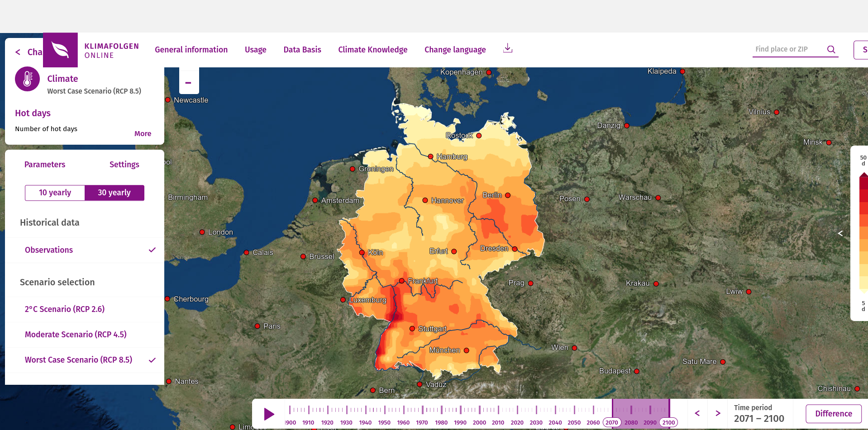Screen dimensions: 868x430
Task: Click the dark red legend color
Action: (863, 183)
